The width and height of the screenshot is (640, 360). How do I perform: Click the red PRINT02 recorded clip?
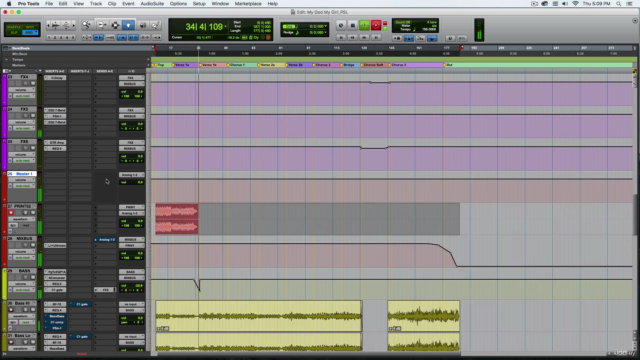point(177,219)
